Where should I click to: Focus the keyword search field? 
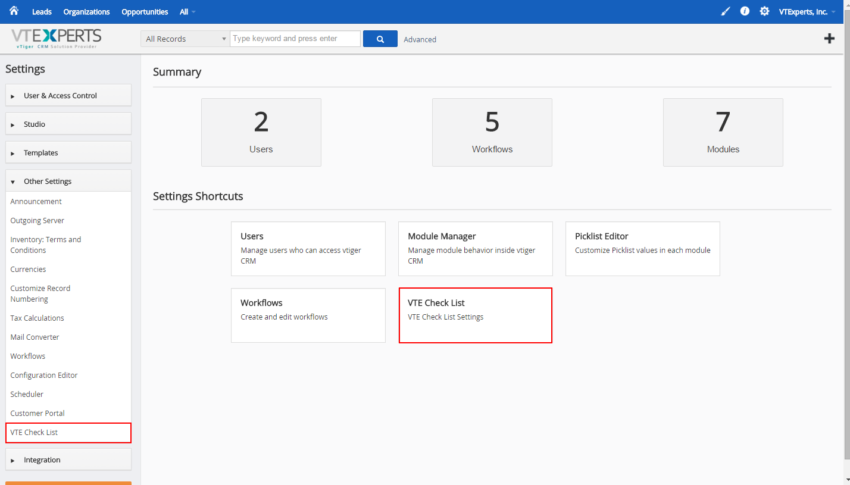point(295,38)
